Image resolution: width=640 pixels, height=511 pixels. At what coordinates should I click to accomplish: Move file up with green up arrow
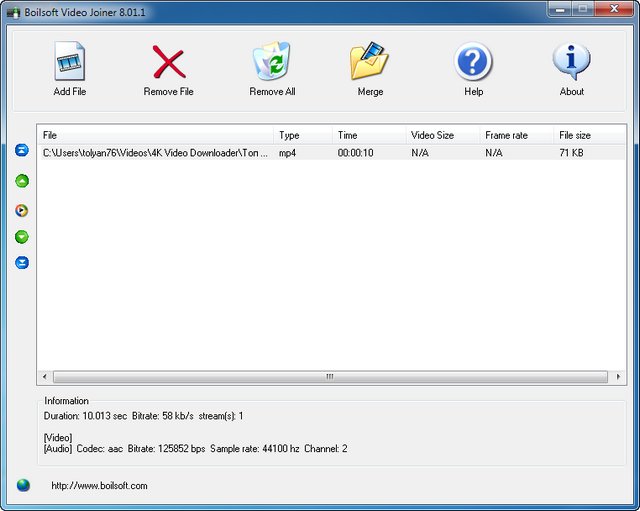click(22, 181)
